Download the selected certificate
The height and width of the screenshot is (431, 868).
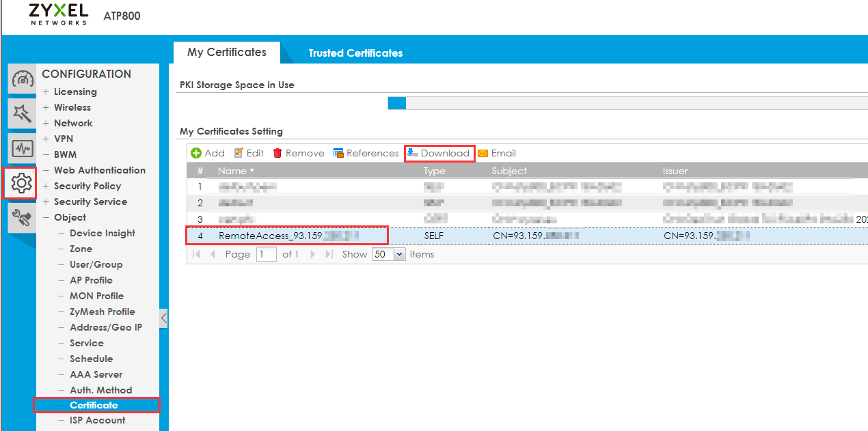[x=439, y=153]
